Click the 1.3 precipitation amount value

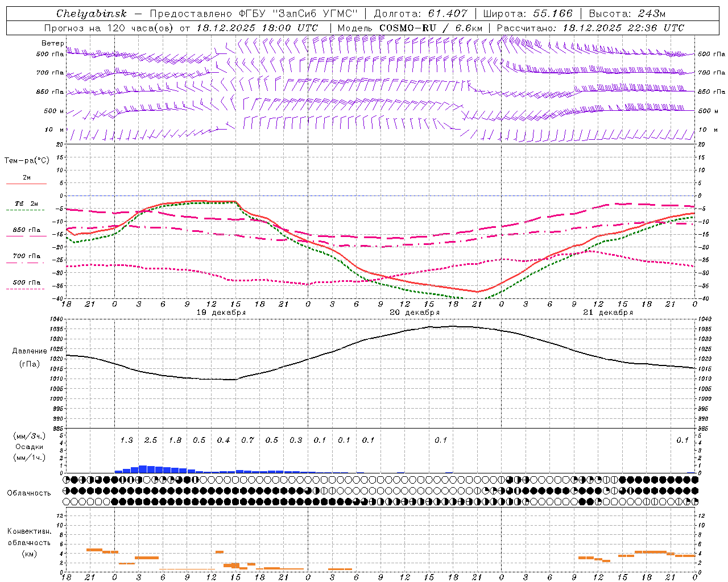pyautogui.click(x=127, y=440)
